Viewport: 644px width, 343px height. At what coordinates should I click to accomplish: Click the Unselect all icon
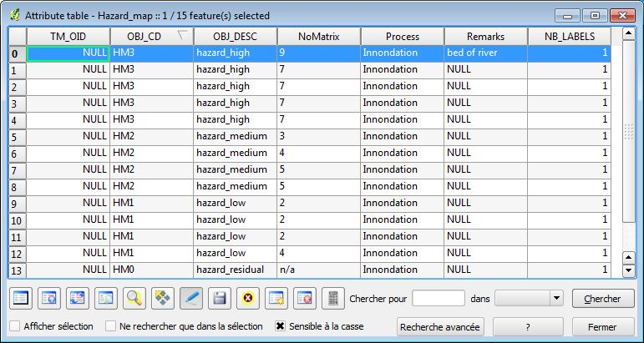pos(21,299)
